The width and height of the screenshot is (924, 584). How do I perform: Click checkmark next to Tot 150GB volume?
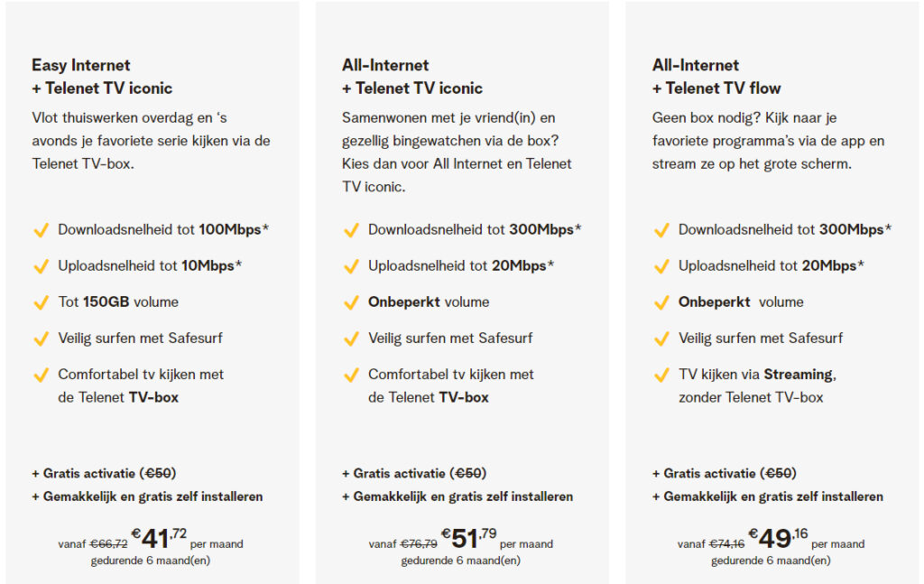coord(42,303)
